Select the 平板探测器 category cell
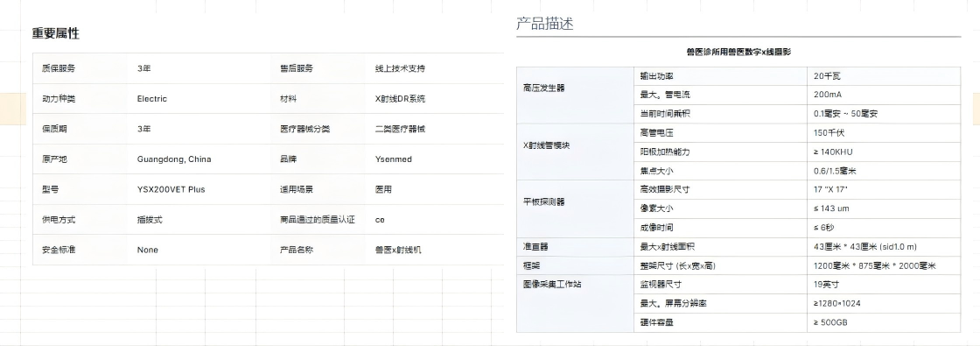The height and width of the screenshot is (346, 980). pos(575,208)
